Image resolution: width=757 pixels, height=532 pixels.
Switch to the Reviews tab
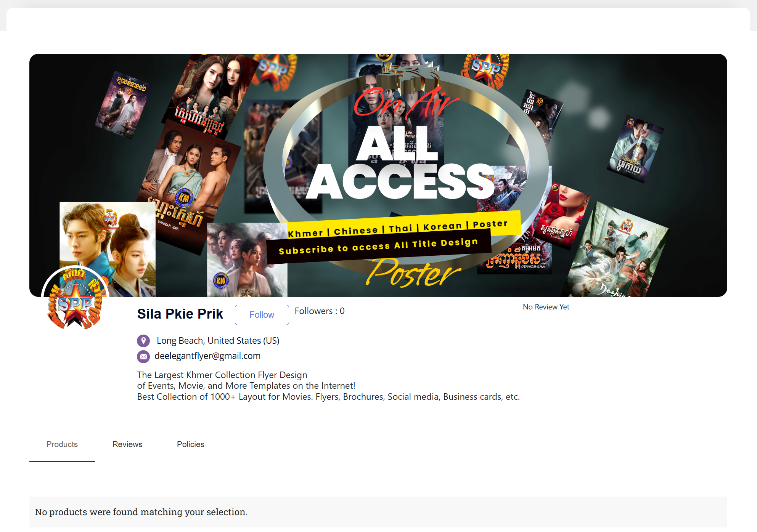(127, 444)
